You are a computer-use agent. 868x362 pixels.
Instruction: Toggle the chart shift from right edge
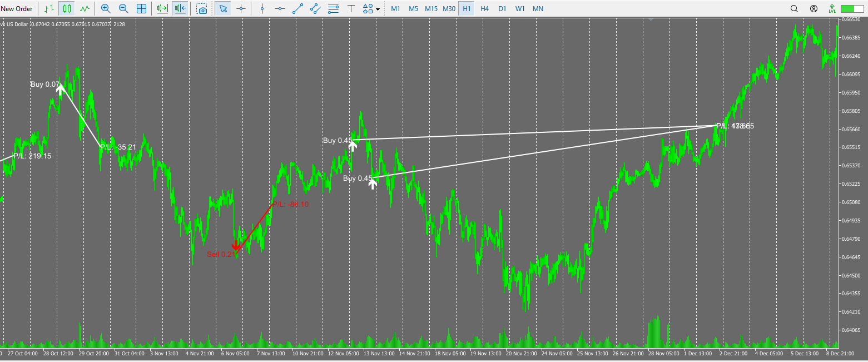click(x=180, y=8)
